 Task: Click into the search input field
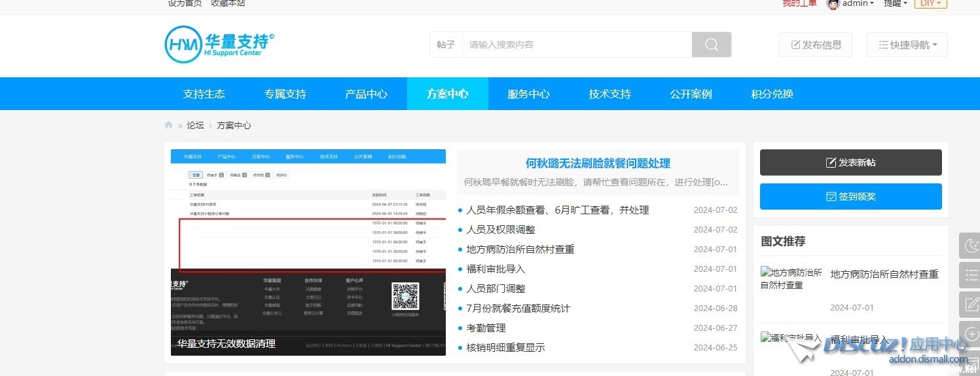pyautogui.click(x=576, y=45)
